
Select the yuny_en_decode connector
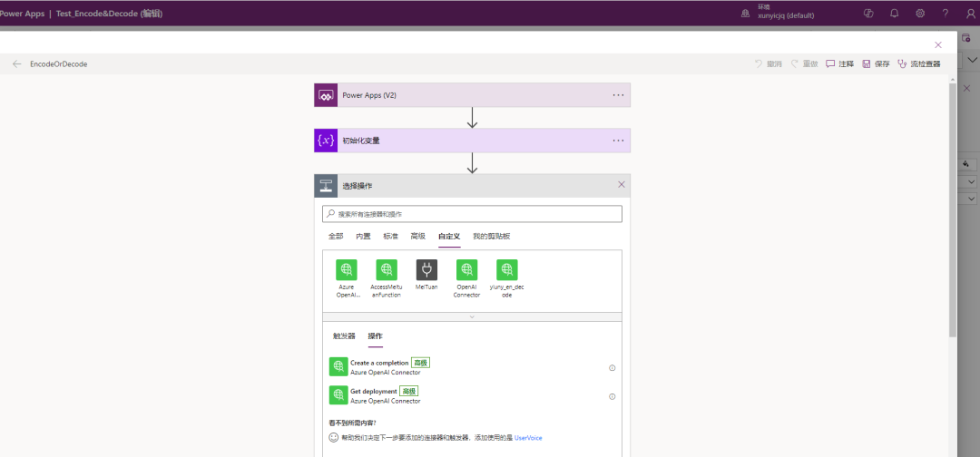click(507, 269)
